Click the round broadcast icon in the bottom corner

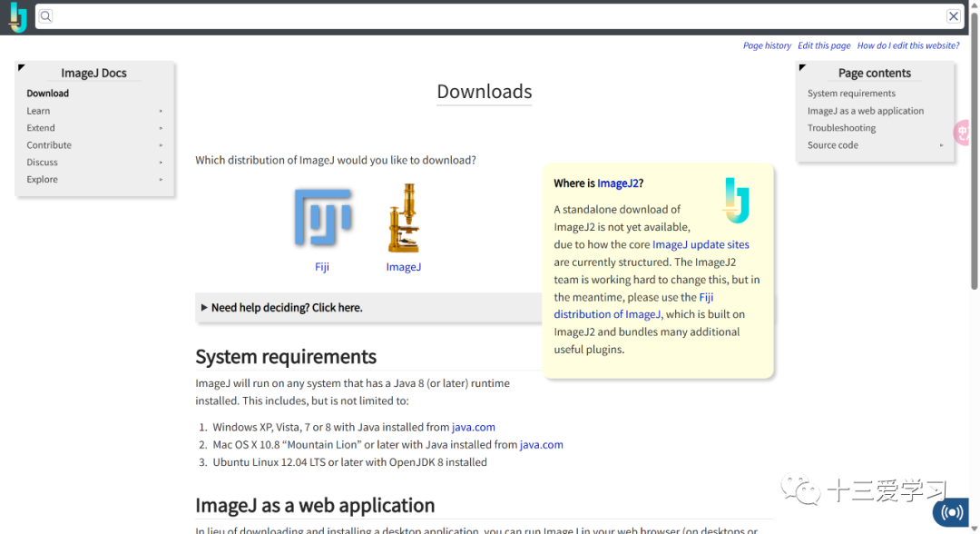951,513
